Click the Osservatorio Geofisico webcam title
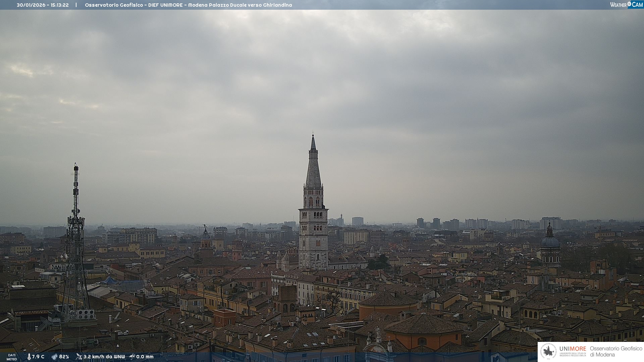 (188, 5)
